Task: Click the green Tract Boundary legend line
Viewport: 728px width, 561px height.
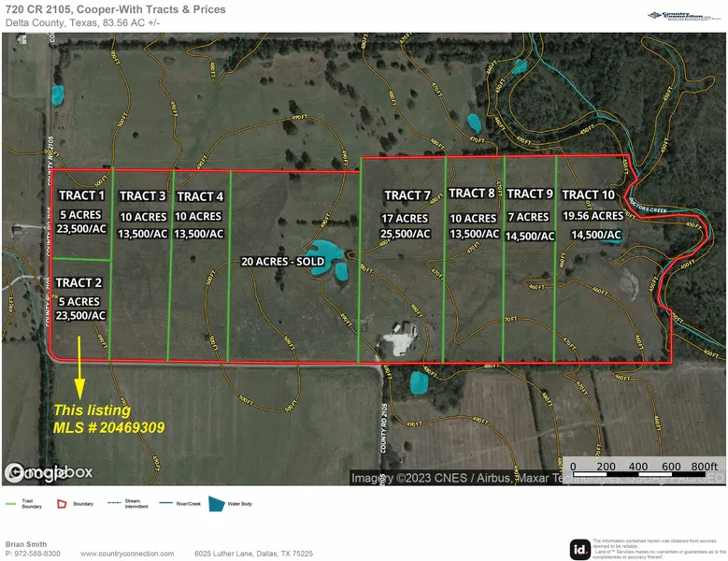Action: [12, 503]
